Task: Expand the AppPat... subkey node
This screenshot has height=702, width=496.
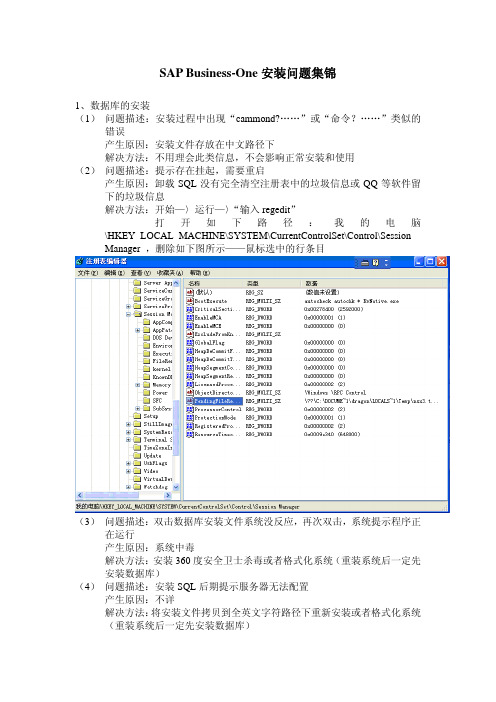Action: tap(137, 330)
